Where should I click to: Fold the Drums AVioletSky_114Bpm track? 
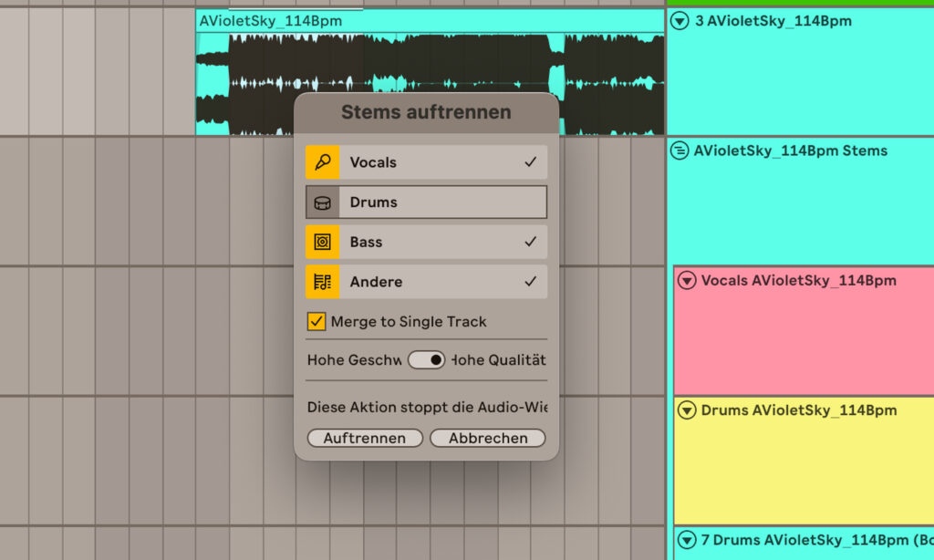687,410
